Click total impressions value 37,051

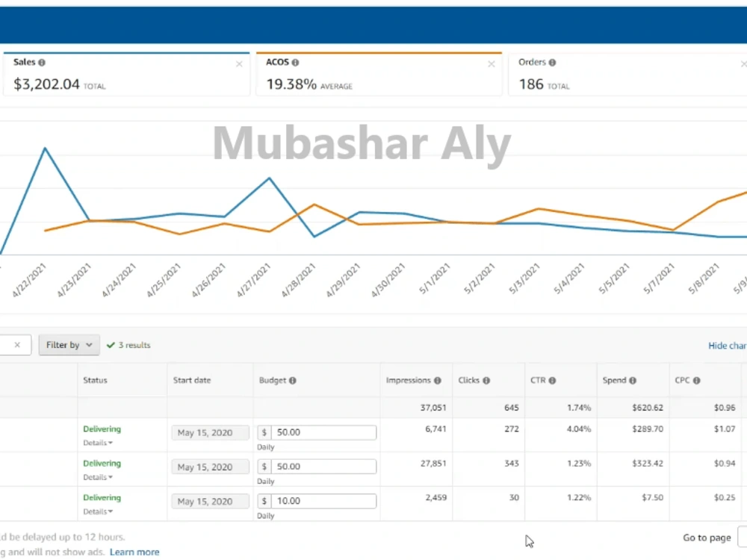[x=433, y=408]
